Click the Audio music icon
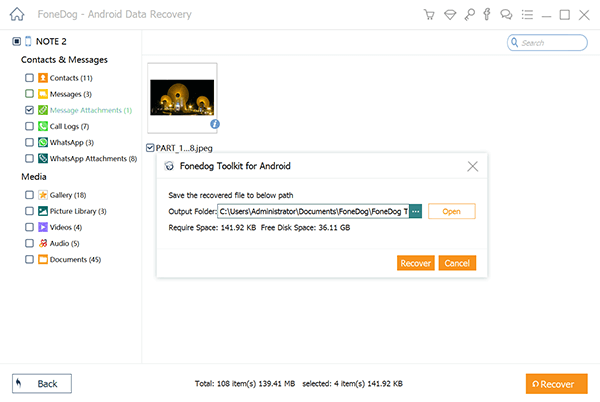 pos(43,243)
